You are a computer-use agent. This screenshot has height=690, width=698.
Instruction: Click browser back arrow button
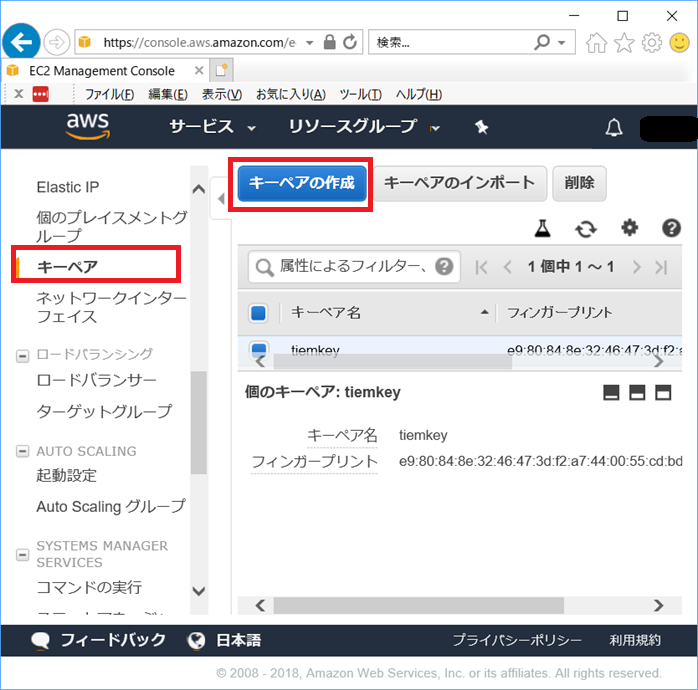[21, 42]
